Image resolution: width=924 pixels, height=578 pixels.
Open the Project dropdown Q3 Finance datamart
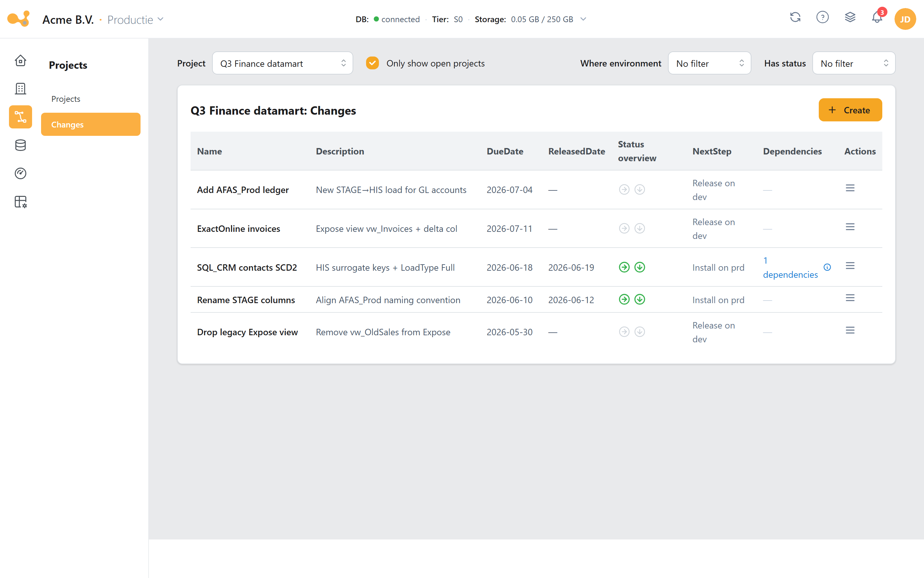tap(282, 63)
